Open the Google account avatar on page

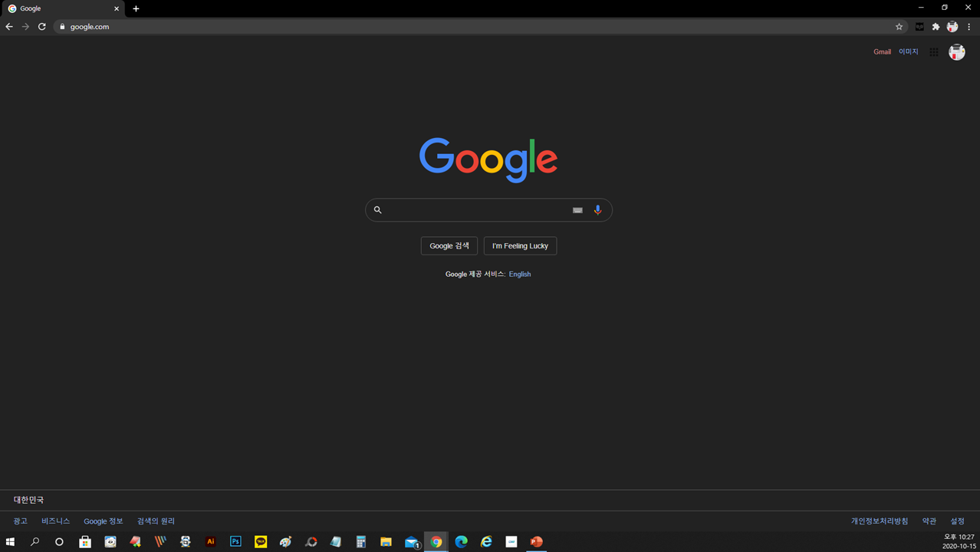957,52
